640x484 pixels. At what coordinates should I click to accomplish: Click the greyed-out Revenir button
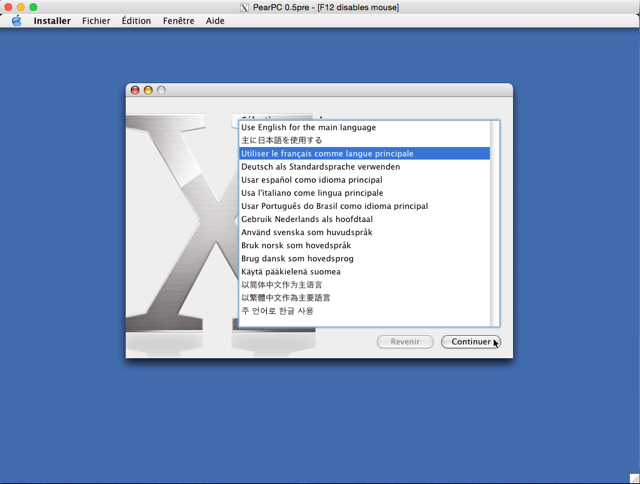click(405, 342)
